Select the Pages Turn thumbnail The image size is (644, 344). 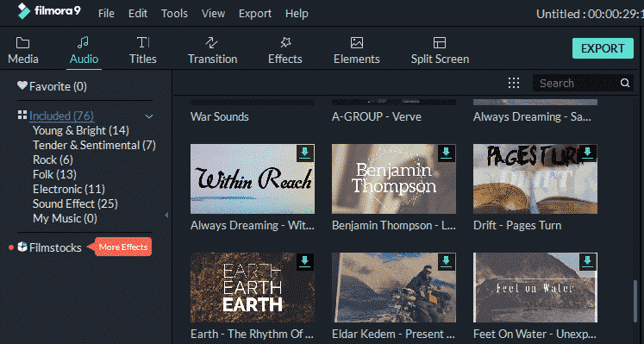pyautogui.click(x=535, y=179)
